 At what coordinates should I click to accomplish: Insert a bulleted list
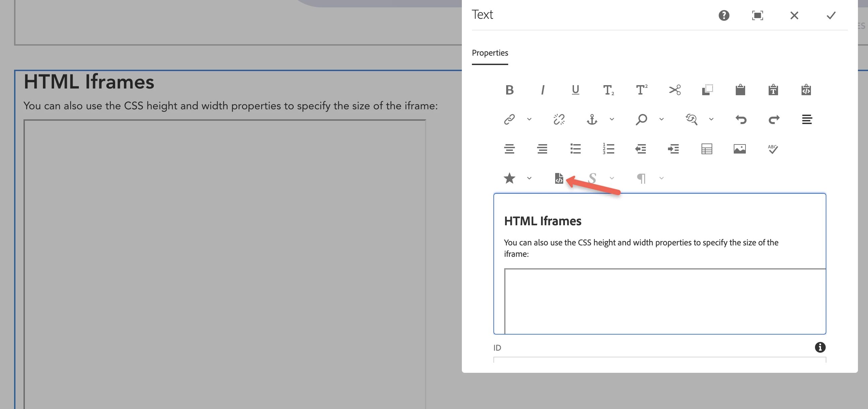575,149
